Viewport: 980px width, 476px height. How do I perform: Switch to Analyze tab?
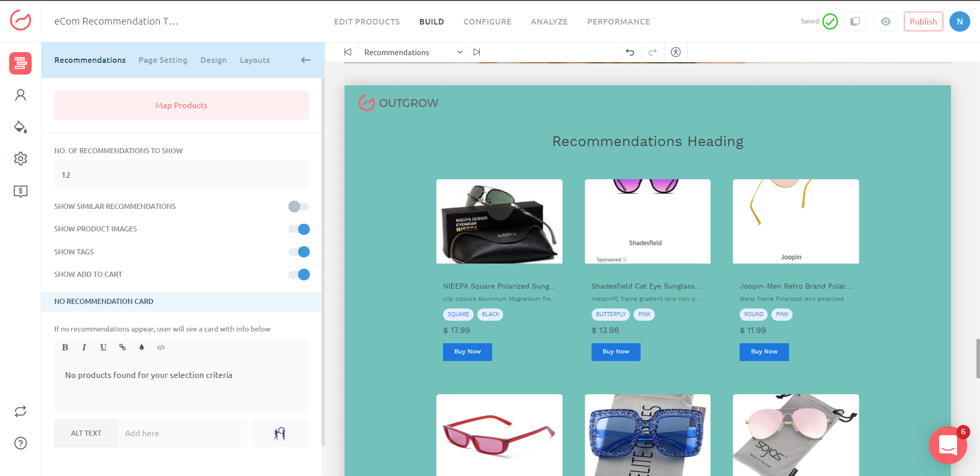pyautogui.click(x=549, y=21)
